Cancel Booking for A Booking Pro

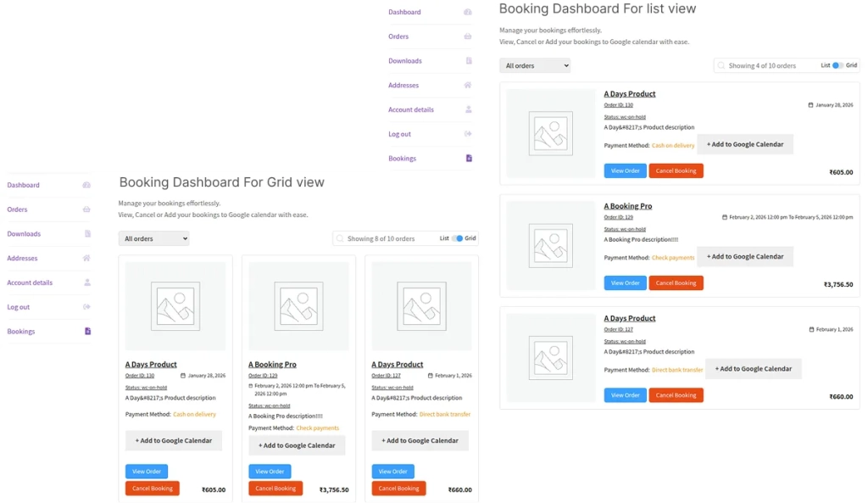(x=676, y=282)
